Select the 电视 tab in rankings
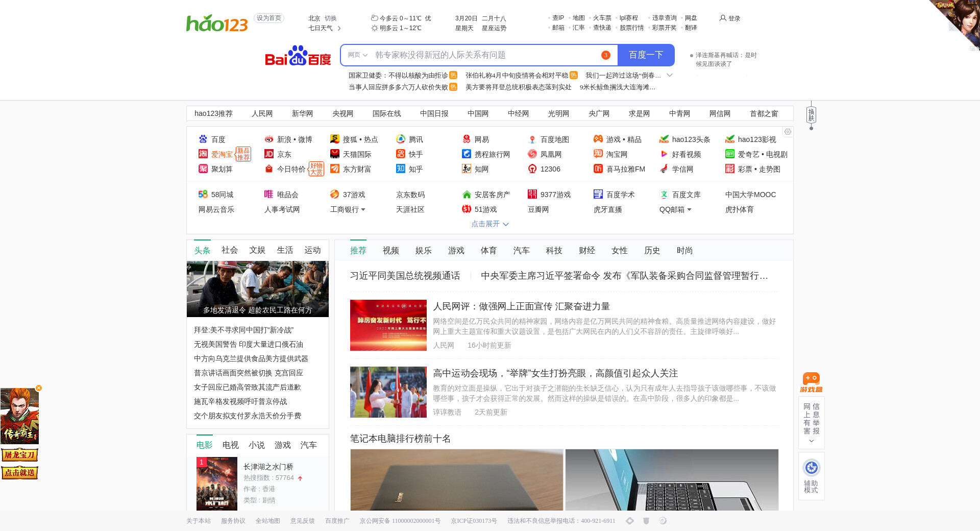Screen dimensions: 980x531 (230, 445)
